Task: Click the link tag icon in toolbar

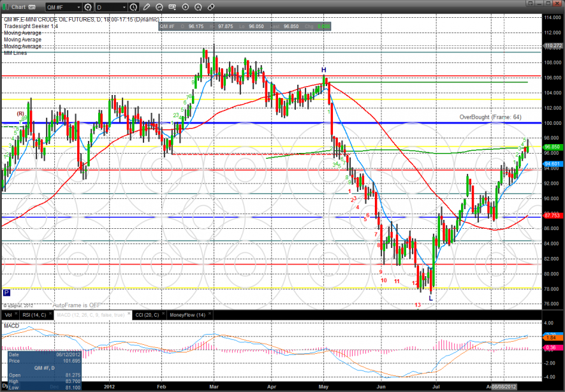Action: tap(212, 8)
